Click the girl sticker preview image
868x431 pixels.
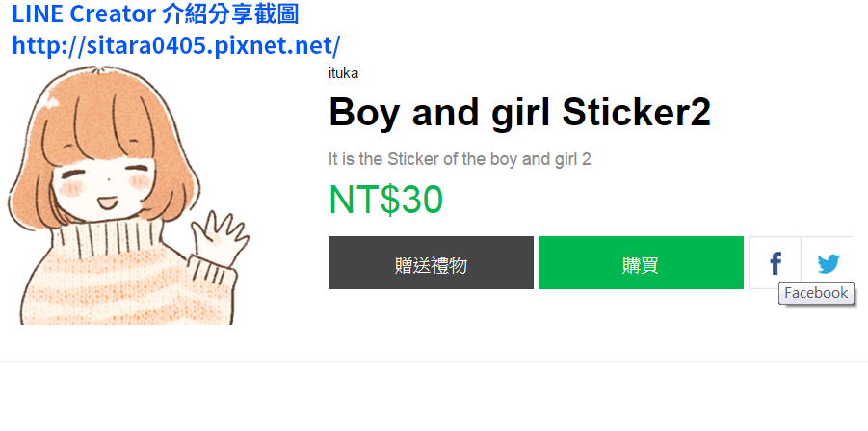coord(128,195)
